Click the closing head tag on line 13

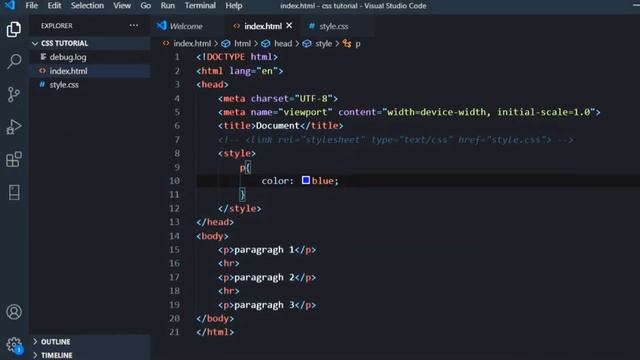(215, 222)
